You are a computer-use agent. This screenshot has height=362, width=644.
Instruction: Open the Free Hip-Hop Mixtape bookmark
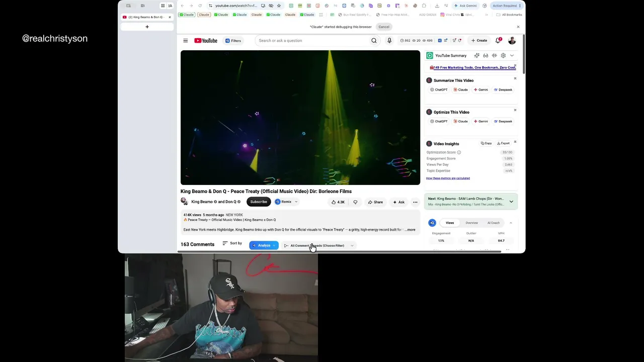click(x=392, y=15)
